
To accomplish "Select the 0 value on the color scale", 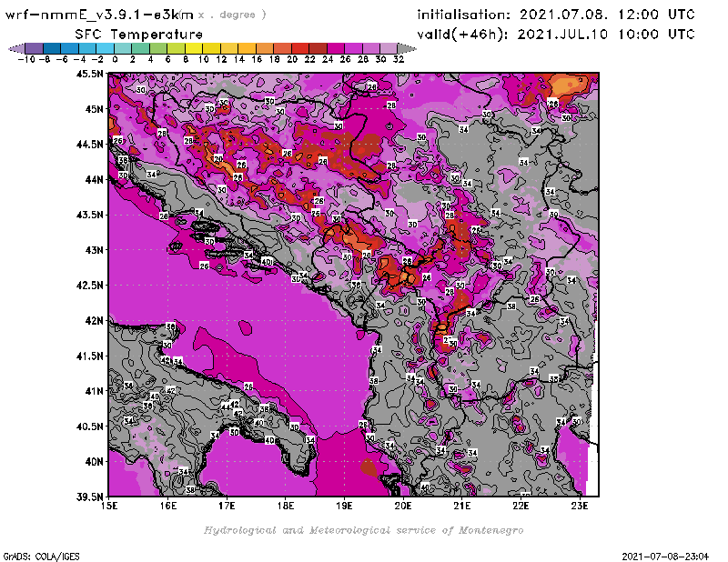I will 115,59.
